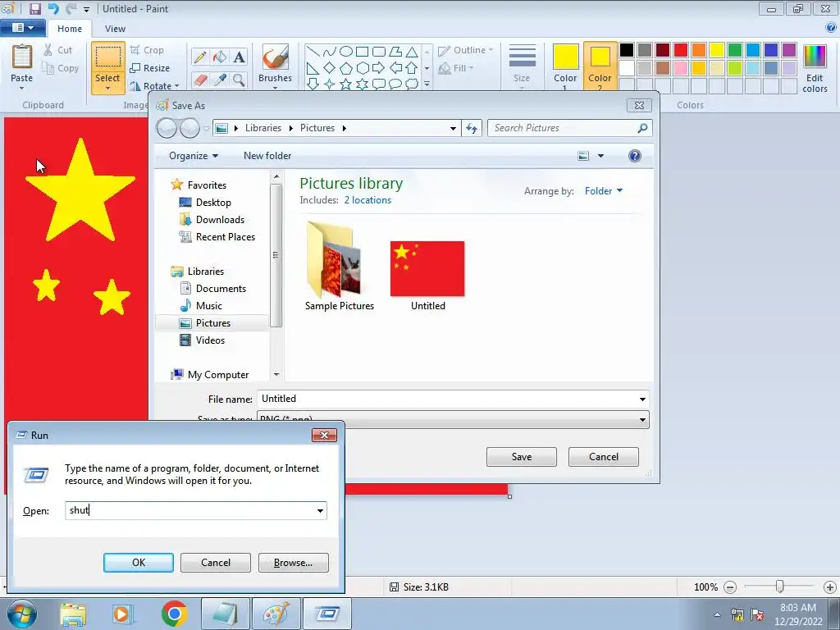Click the Resize tool in Image group

coord(150,68)
